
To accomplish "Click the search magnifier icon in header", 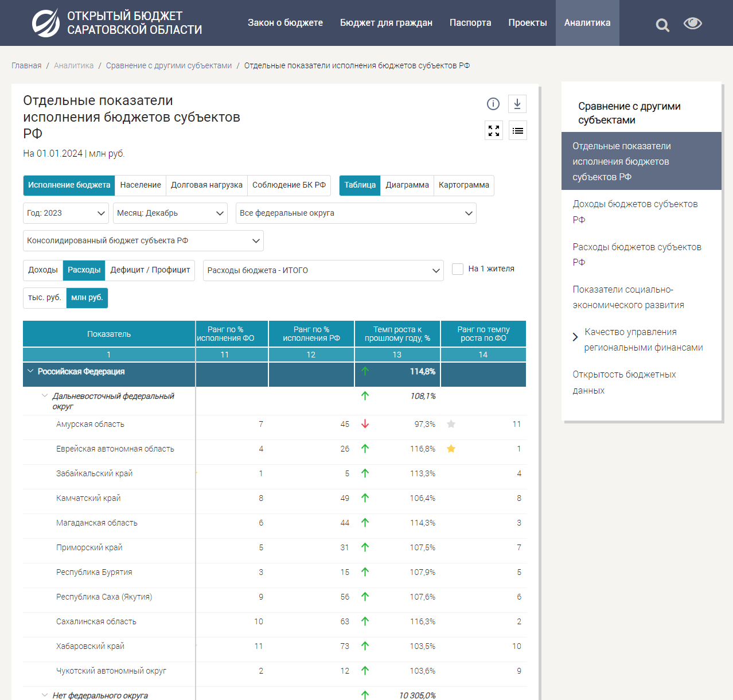I will [662, 25].
